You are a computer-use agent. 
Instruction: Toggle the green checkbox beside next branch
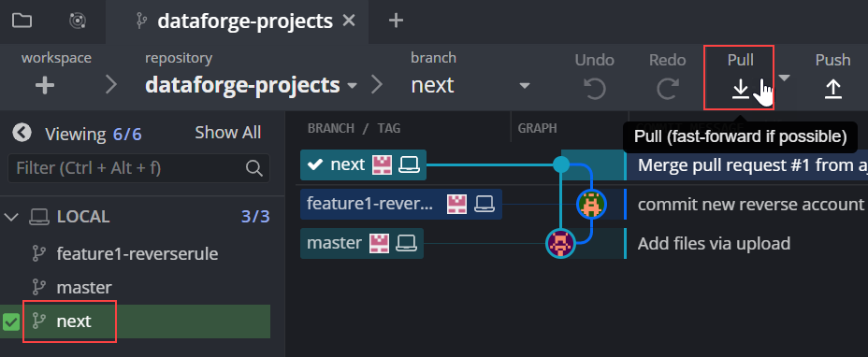click(x=11, y=321)
